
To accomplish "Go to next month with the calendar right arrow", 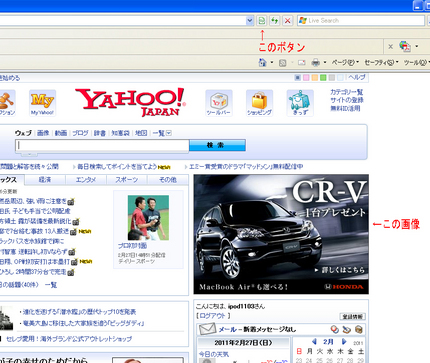I will click(x=344, y=342).
